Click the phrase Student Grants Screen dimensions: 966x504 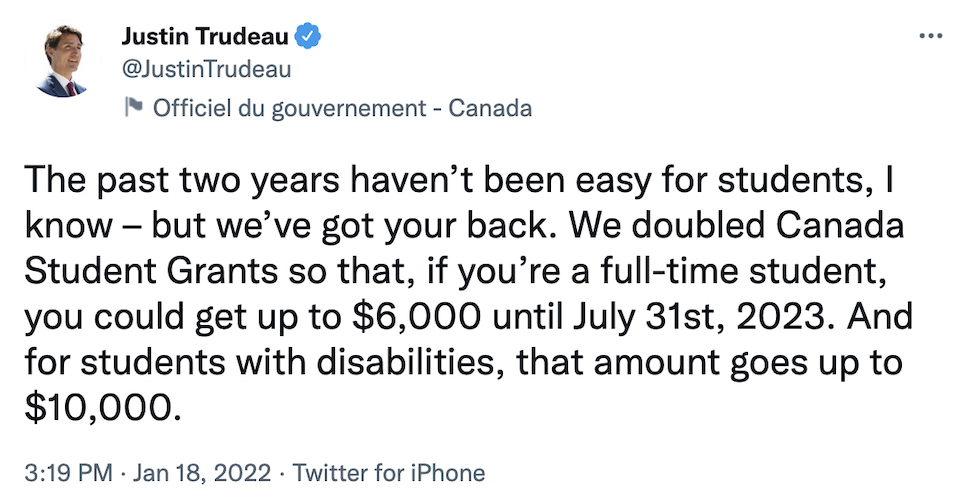pos(152,271)
